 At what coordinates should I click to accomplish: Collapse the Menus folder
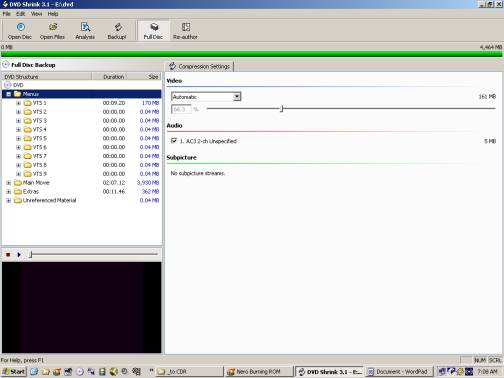(9, 94)
